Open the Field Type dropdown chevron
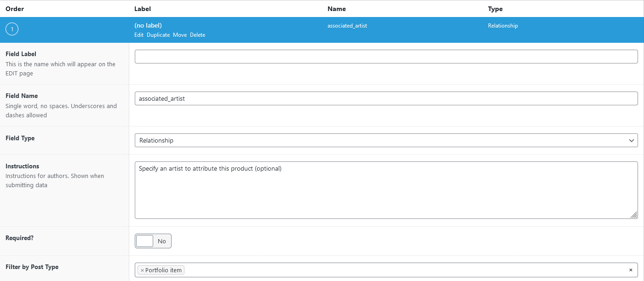 pos(631,140)
